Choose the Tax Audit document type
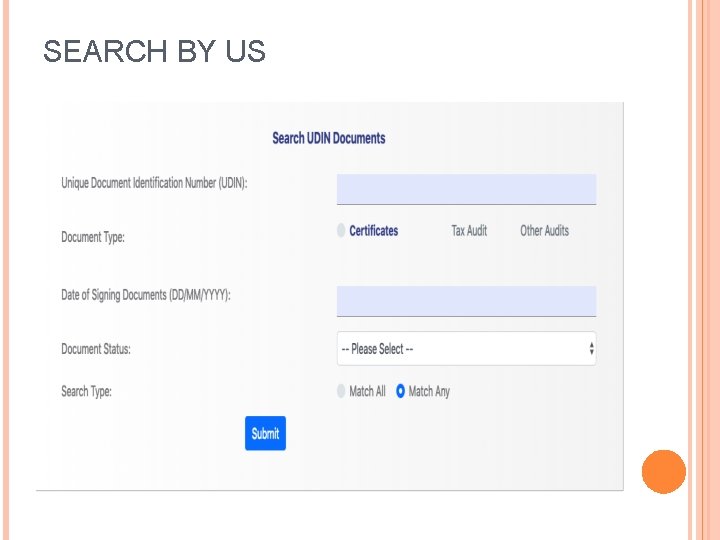This screenshot has width=720, height=540. pyautogui.click(x=469, y=231)
